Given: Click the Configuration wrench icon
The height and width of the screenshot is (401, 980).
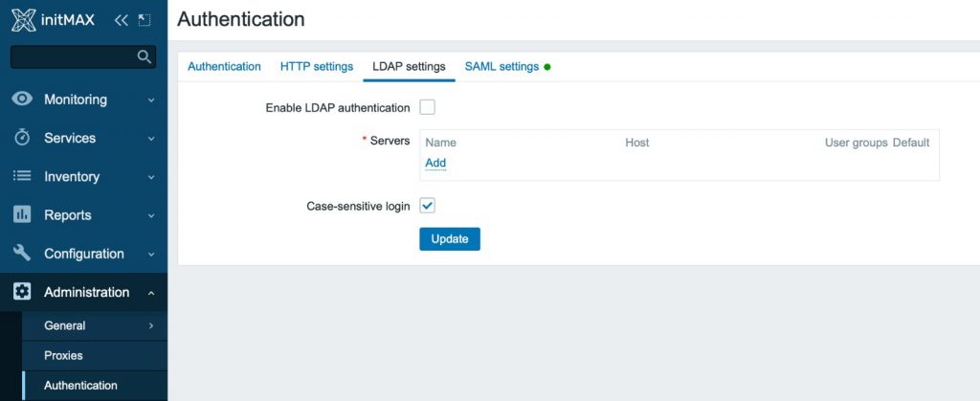Looking at the screenshot, I should 22,254.
